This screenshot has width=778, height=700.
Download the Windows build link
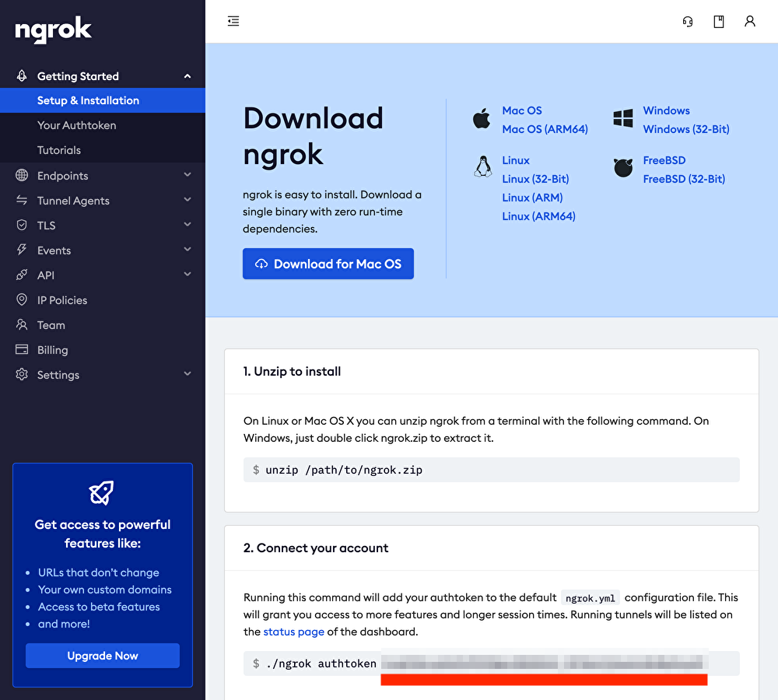(x=667, y=110)
